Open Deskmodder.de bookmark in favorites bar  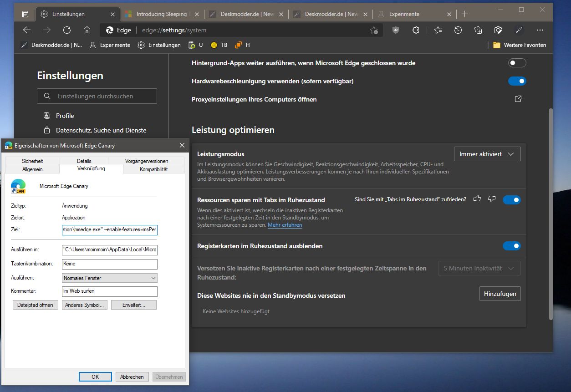click(x=52, y=45)
